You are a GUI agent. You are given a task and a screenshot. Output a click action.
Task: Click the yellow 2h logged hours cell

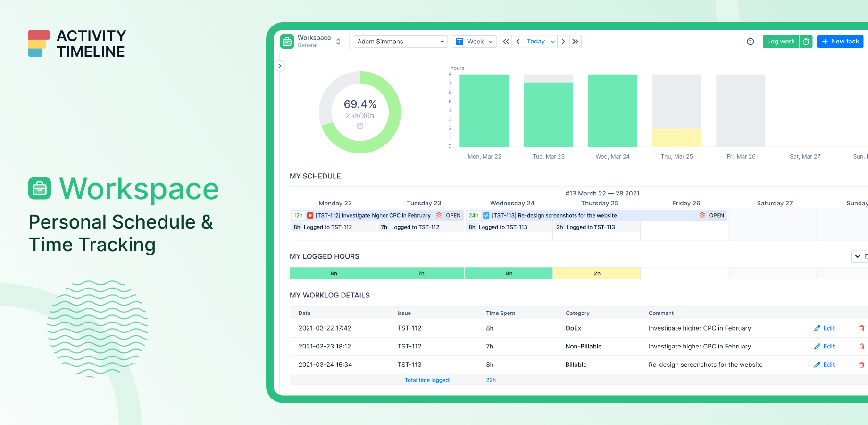597,273
